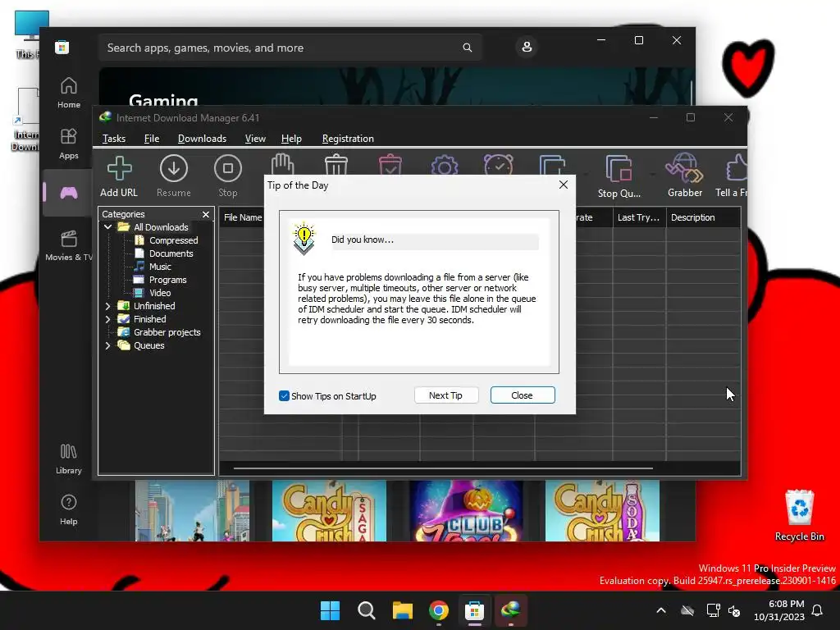This screenshot has height=630, width=840.
Task: Open the Tasks menu
Action: (113, 139)
